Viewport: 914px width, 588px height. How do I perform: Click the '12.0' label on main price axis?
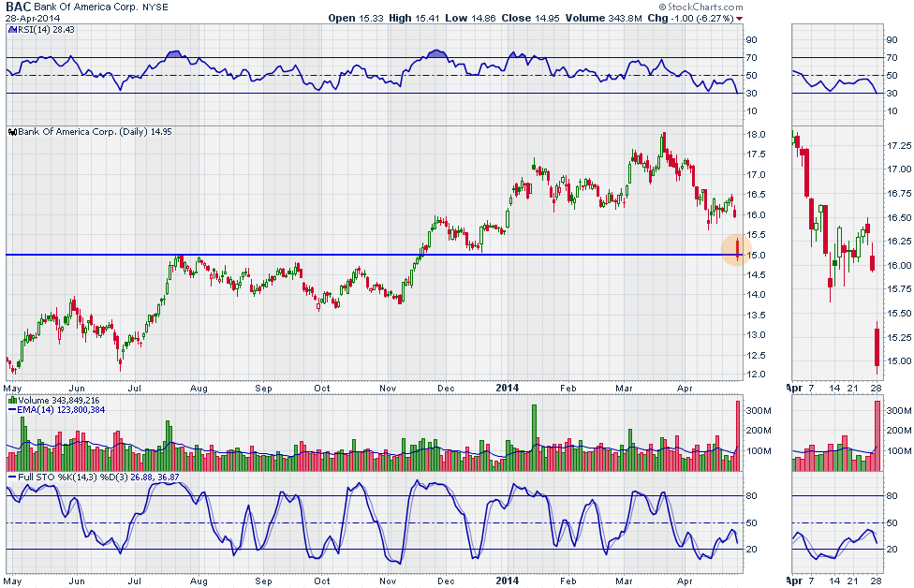(x=756, y=375)
